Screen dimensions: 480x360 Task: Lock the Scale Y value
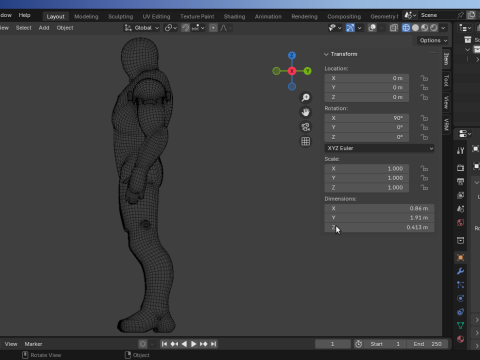tap(424, 178)
